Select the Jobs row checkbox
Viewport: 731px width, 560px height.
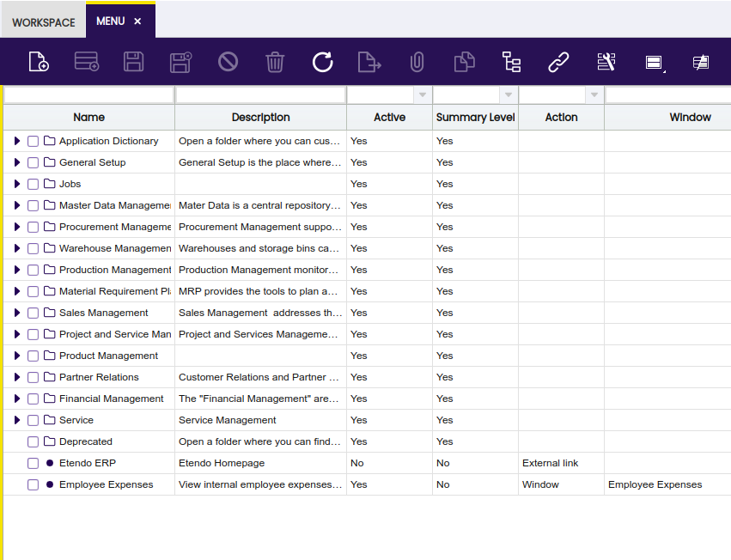click(34, 184)
